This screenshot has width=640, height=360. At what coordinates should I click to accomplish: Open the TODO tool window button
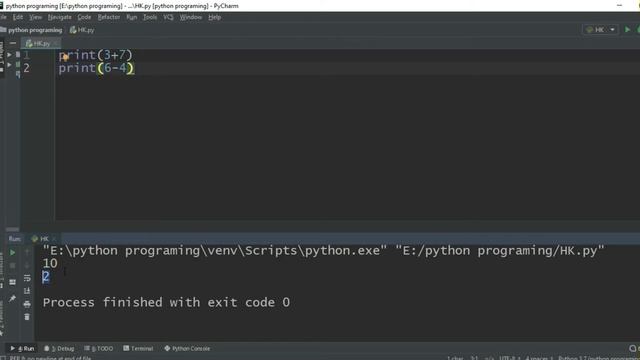click(x=98, y=349)
